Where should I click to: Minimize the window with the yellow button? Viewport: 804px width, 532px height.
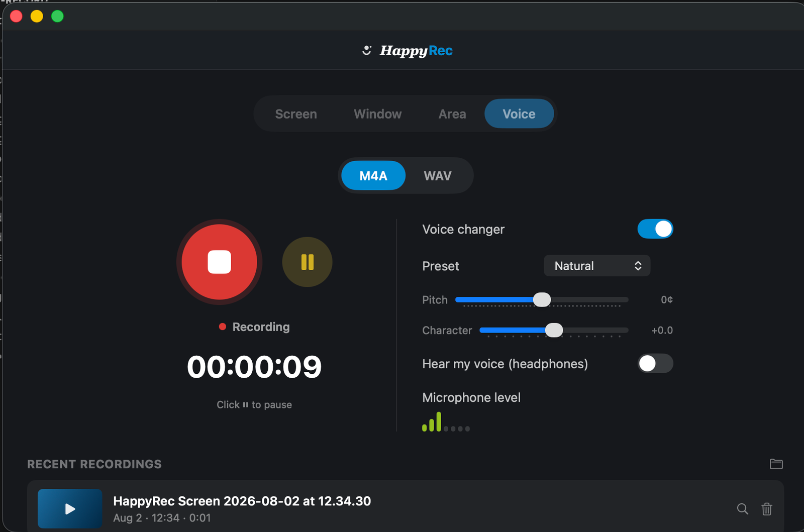pyautogui.click(x=37, y=16)
